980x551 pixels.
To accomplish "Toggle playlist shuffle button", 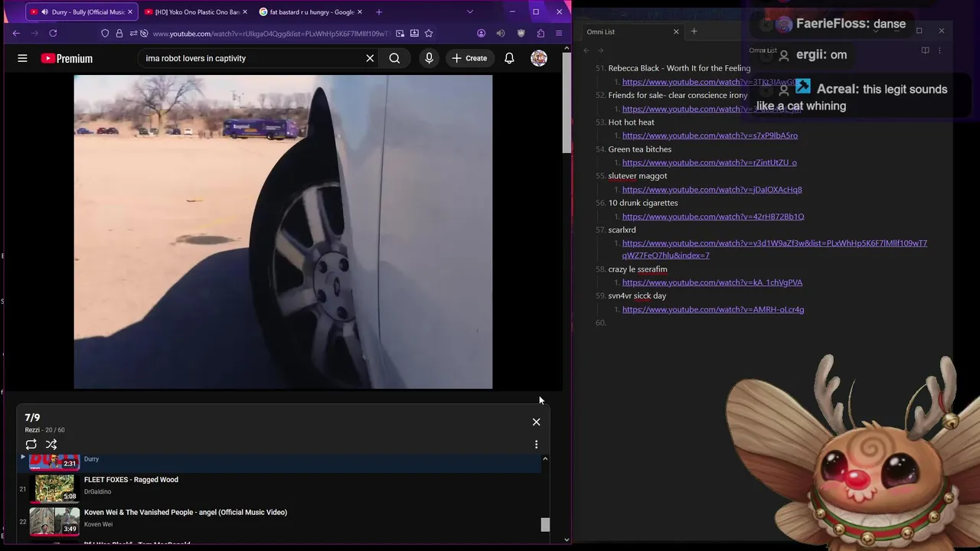I will click(51, 445).
